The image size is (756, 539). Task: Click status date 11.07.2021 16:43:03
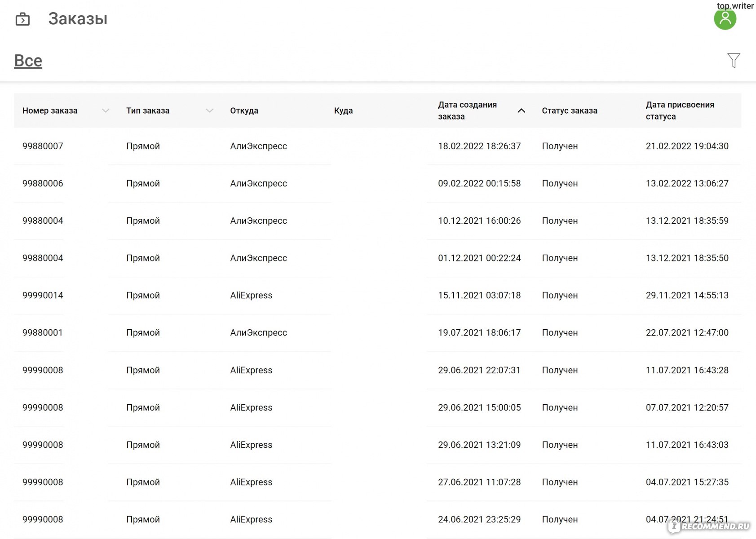point(687,445)
